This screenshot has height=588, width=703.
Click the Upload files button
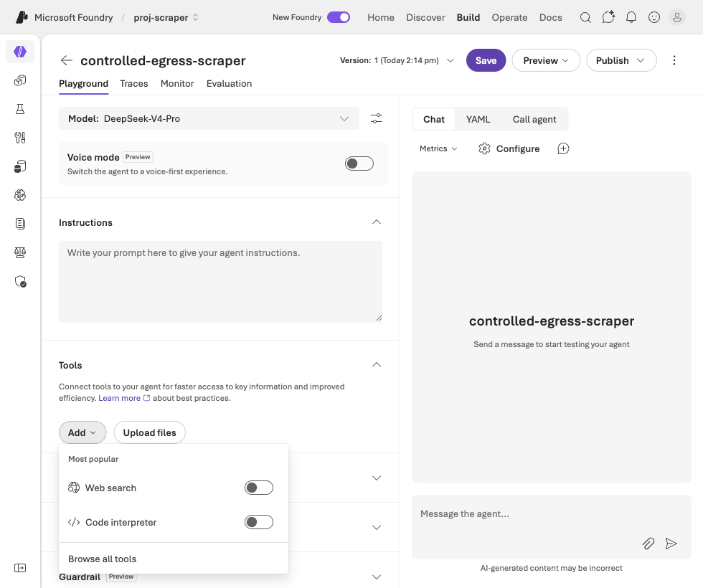(149, 432)
